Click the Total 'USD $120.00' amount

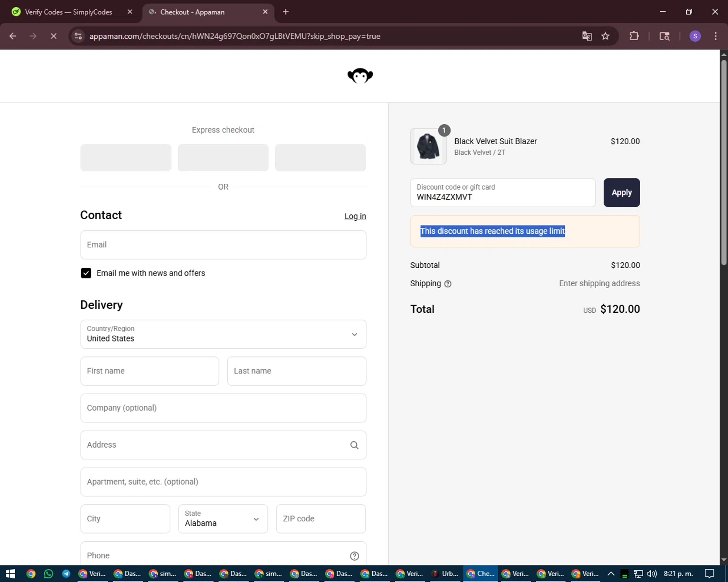[x=612, y=309]
